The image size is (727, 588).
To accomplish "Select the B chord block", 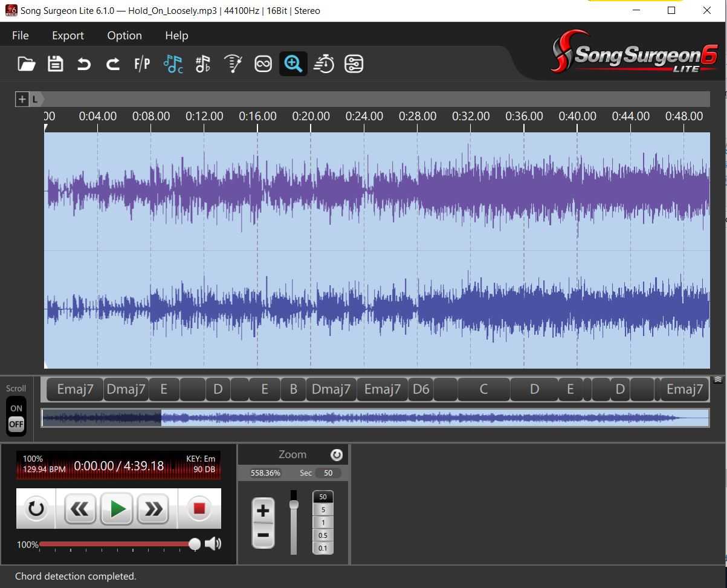I will (x=293, y=389).
